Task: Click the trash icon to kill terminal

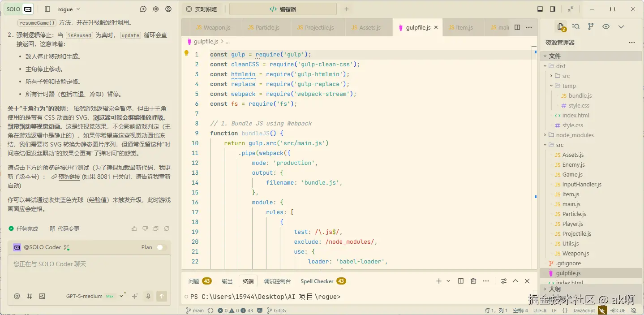Action: point(473,281)
